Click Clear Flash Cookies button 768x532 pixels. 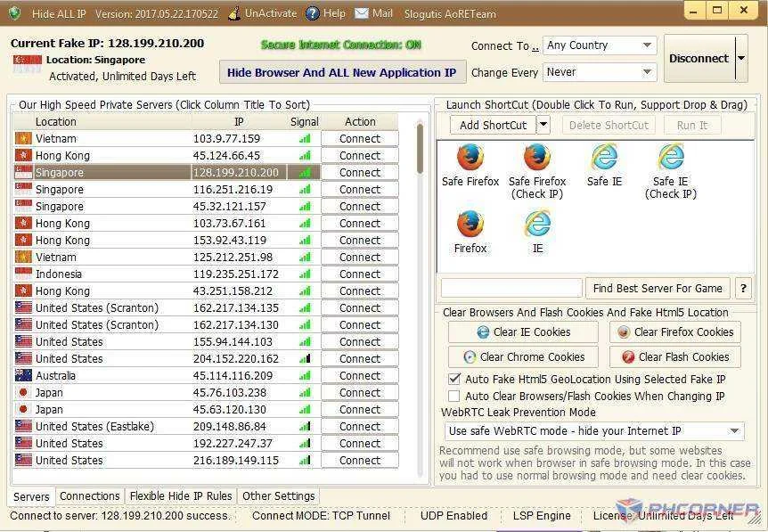pos(675,357)
